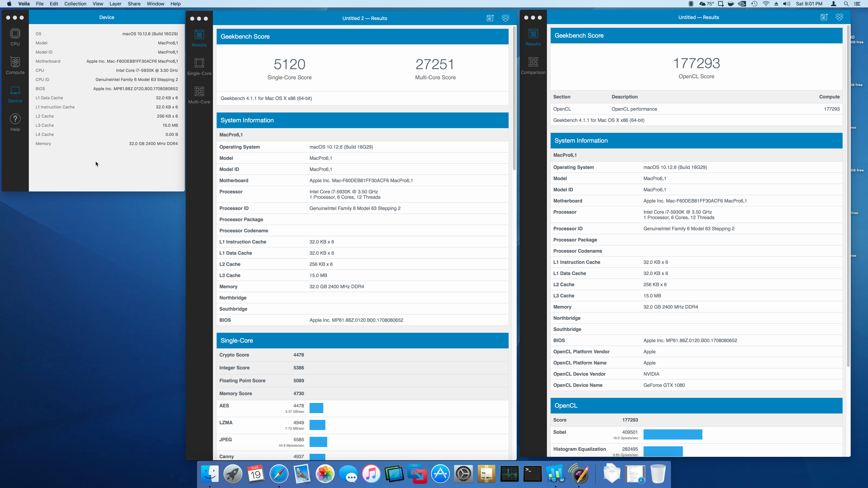The height and width of the screenshot is (488, 868).
Task: Open Terminal from the Dock
Action: pyautogui.click(x=533, y=474)
